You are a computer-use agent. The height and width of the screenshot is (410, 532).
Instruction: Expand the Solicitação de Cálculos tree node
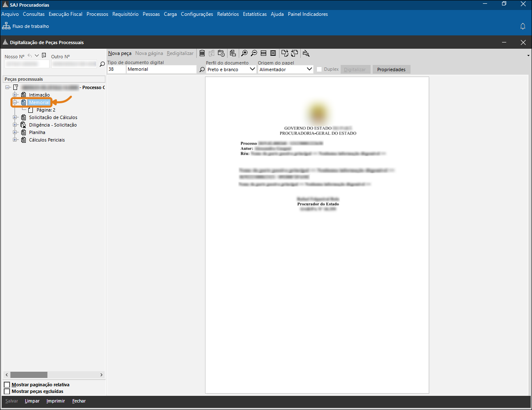click(x=15, y=117)
